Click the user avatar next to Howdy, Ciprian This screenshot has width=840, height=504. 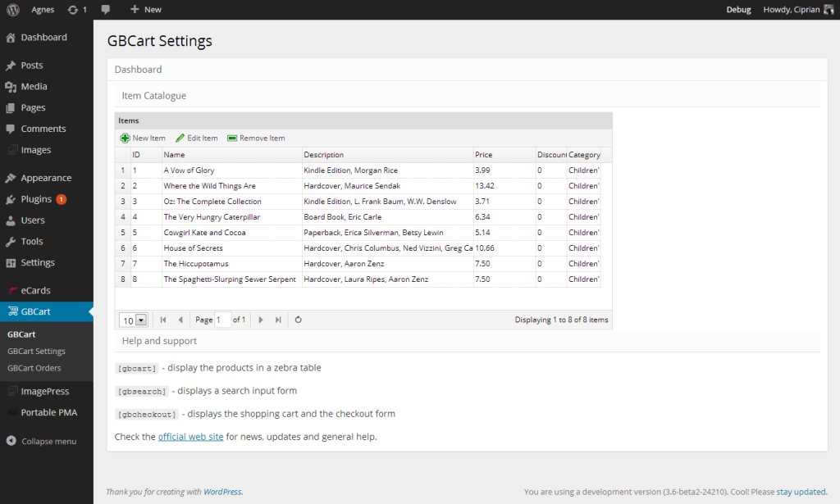[829, 10]
